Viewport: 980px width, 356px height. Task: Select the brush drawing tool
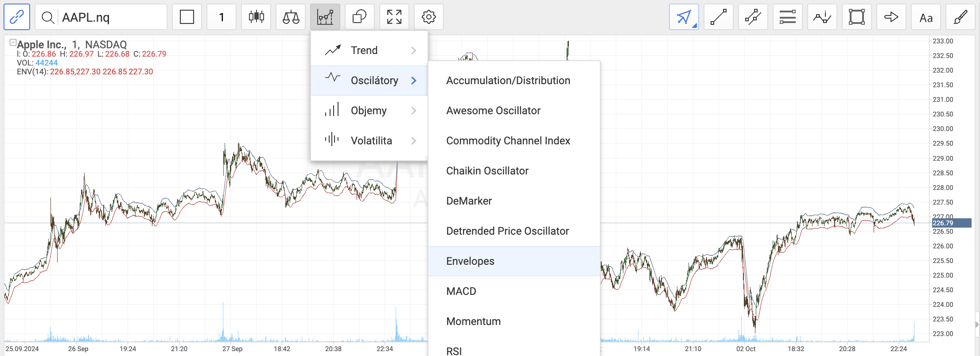tap(961, 17)
